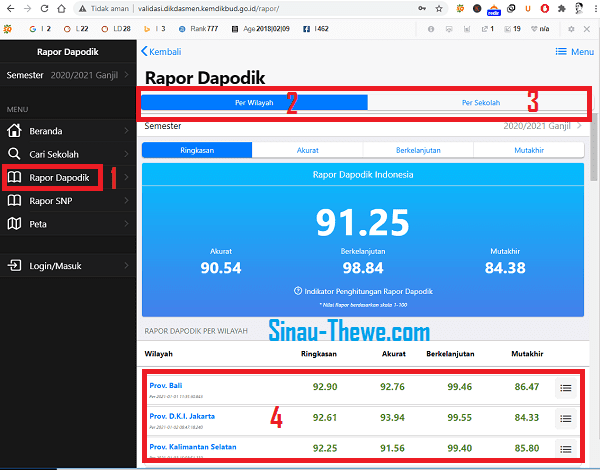Screen dimensions: 600x470
Task: Open Indikator Penghitungan Rapor Dapodik link
Action: [368, 291]
